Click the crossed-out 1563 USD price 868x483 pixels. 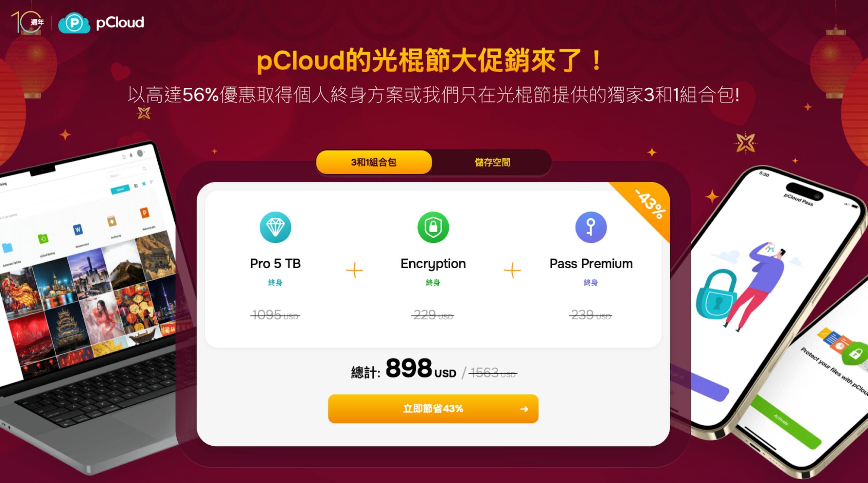[493, 373]
